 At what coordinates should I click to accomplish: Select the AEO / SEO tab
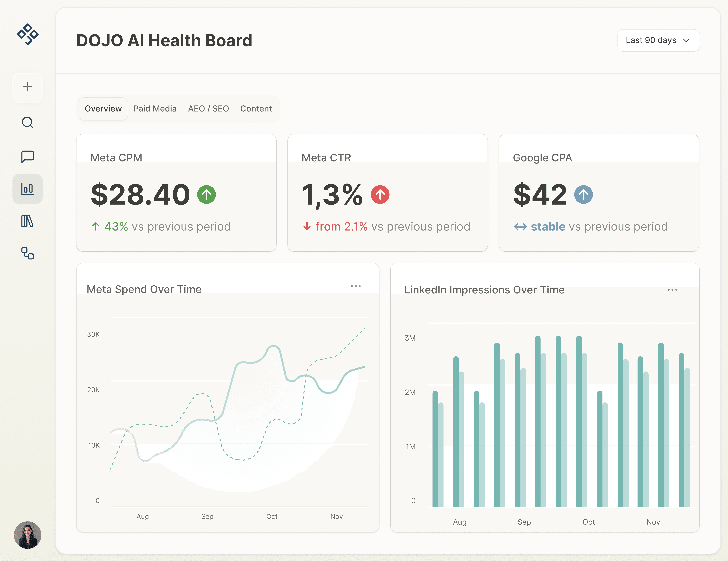click(208, 108)
